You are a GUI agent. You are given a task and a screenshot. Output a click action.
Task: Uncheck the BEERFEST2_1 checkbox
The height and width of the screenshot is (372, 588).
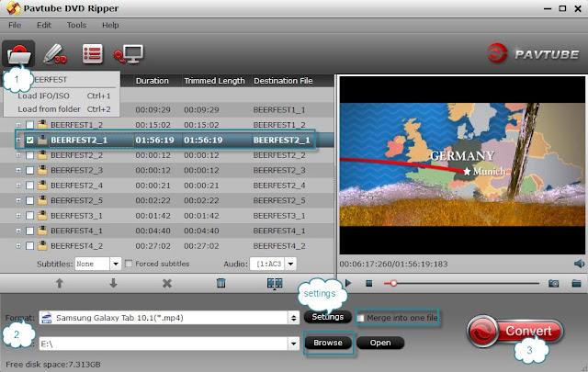30,140
